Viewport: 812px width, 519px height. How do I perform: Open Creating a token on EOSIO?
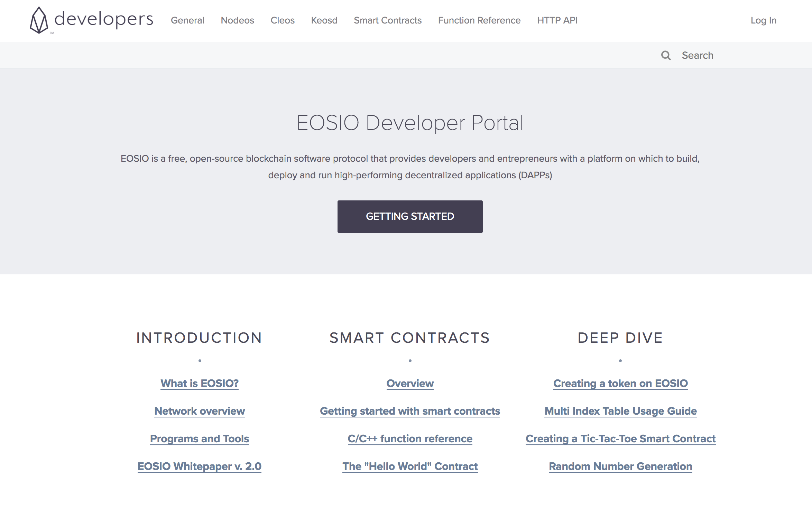[x=620, y=383]
